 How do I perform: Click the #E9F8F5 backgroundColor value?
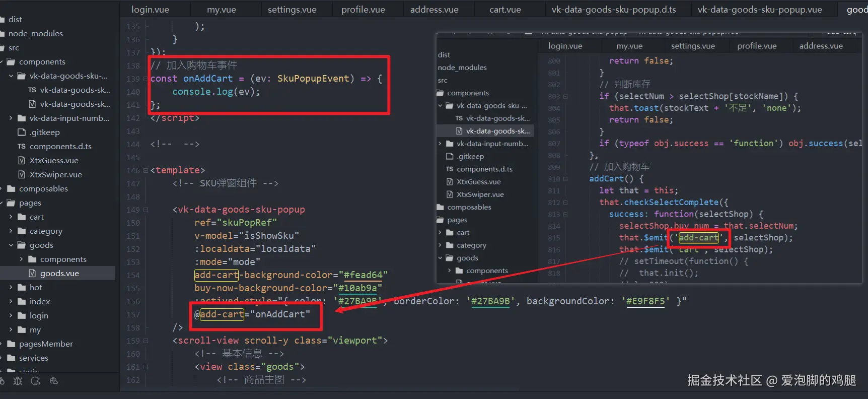coord(645,301)
